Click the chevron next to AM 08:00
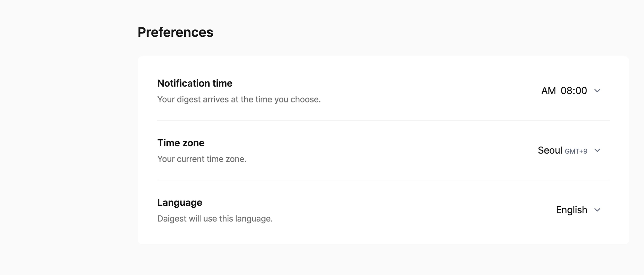 pyautogui.click(x=597, y=90)
